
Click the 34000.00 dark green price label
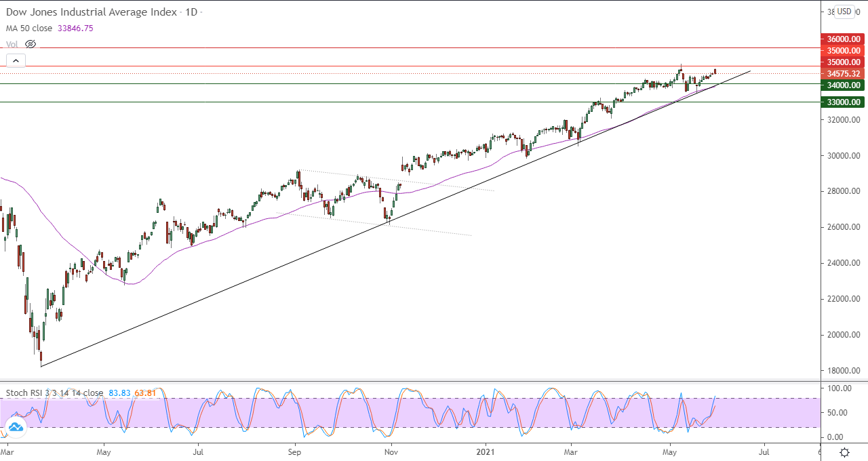pyautogui.click(x=843, y=85)
